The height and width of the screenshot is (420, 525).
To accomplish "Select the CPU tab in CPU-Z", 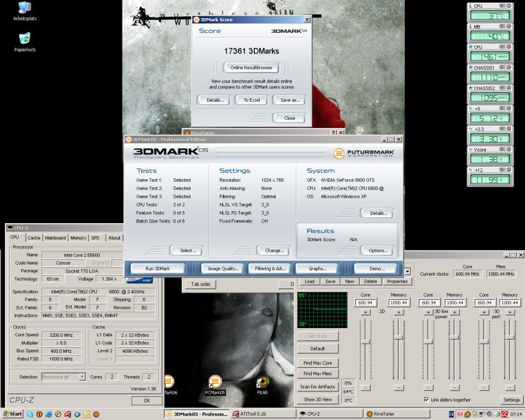I will coord(15,237).
